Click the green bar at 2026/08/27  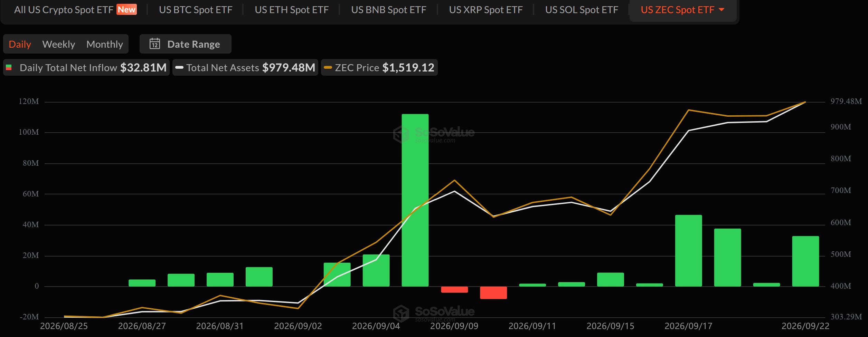click(x=142, y=283)
